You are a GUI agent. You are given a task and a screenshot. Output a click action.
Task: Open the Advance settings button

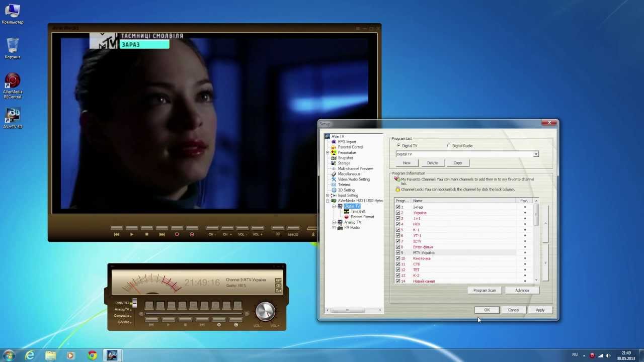coord(522,290)
